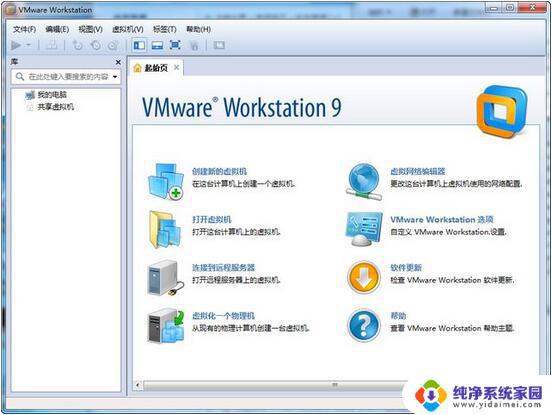This screenshot has width=552, height=415.
Task: Click the 查看 VMware Workstation 帮助主题 description
Action: pos(452,328)
